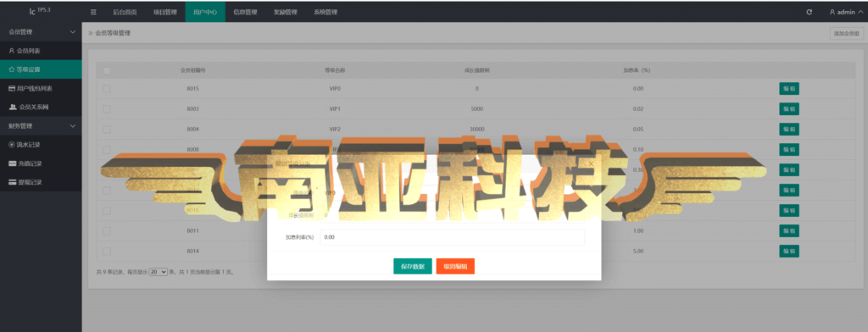The width and height of the screenshot is (868, 332).
Task: Open 流水记录 in sidebar
Action: [x=41, y=145]
